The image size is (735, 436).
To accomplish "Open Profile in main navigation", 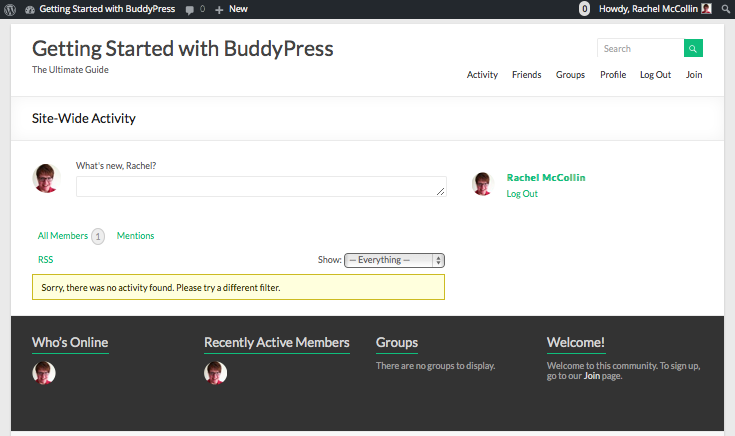I will pyautogui.click(x=613, y=75).
